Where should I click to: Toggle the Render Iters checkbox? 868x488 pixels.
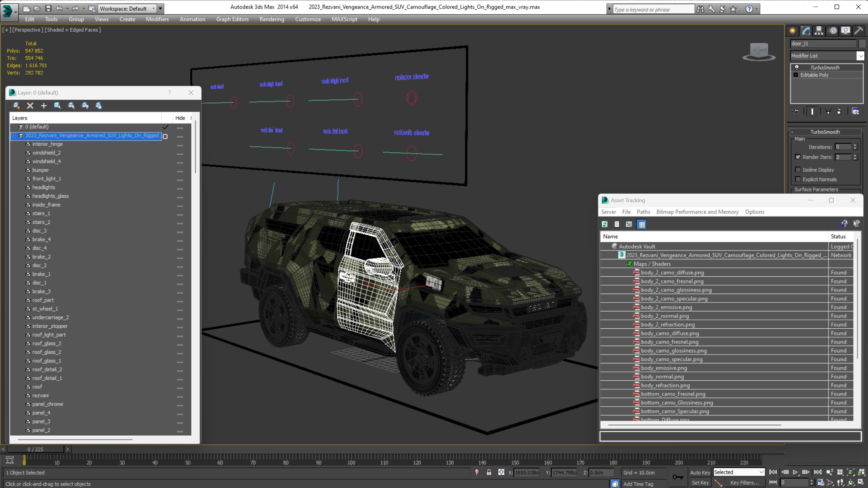pos(798,157)
